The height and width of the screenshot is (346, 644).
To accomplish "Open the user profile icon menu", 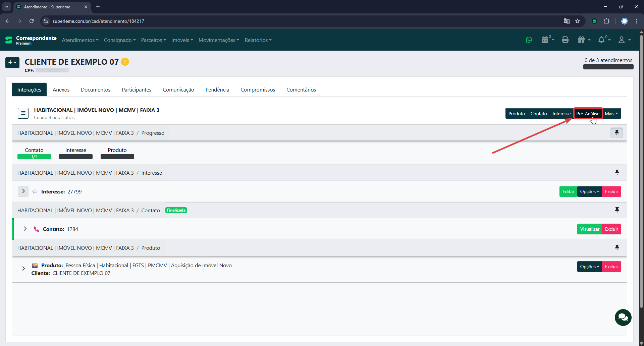I will click(622, 40).
